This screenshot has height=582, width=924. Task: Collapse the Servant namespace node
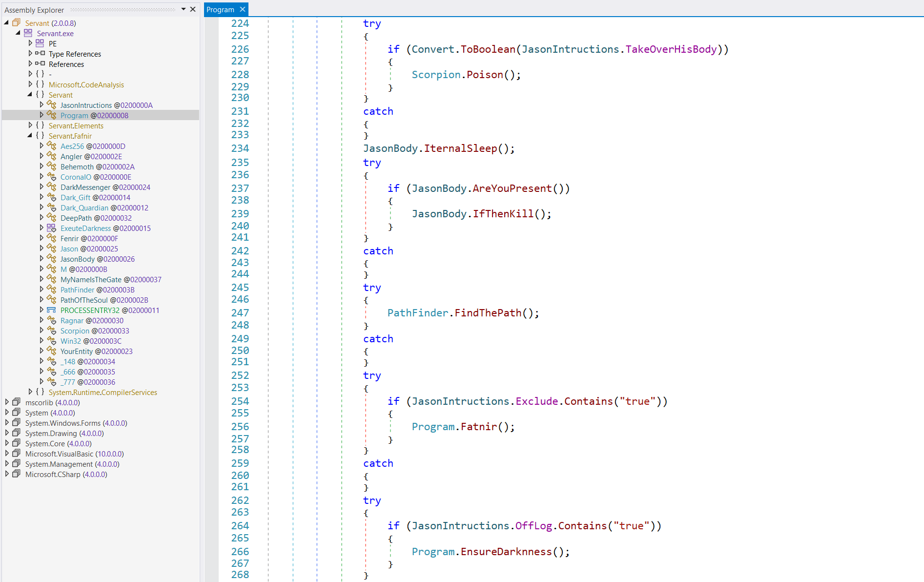pos(30,94)
